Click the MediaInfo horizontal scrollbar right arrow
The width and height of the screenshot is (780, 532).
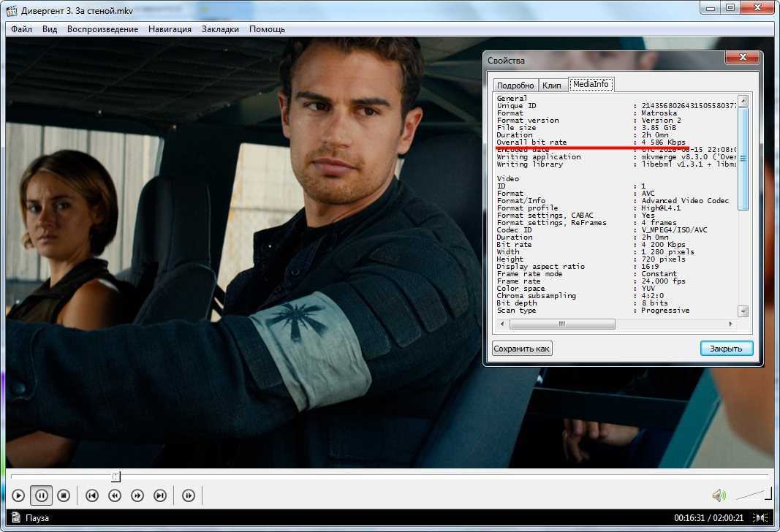tap(731, 324)
